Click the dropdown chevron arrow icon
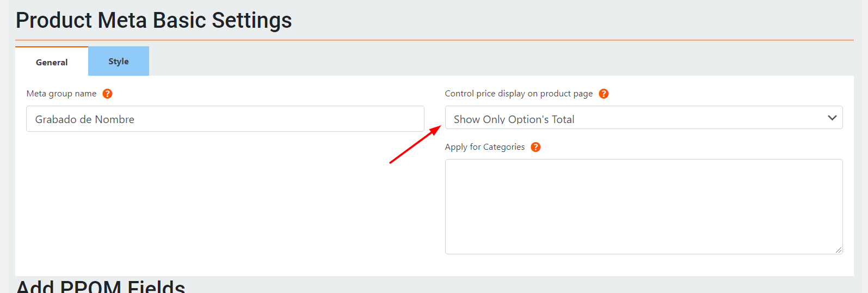Screen dimensions: 868x293 pyautogui.click(x=832, y=118)
